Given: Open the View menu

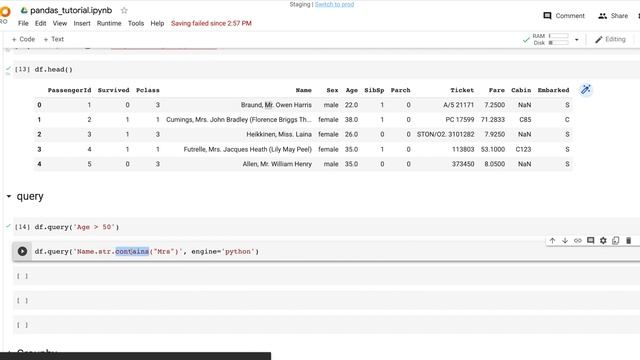Looking at the screenshot, I should 60,23.
